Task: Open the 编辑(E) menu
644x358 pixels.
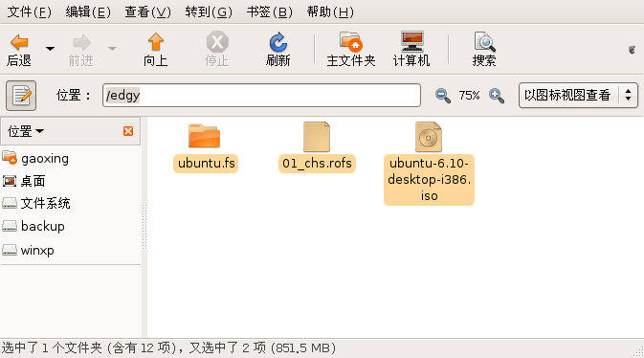Action: pyautogui.click(x=88, y=11)
